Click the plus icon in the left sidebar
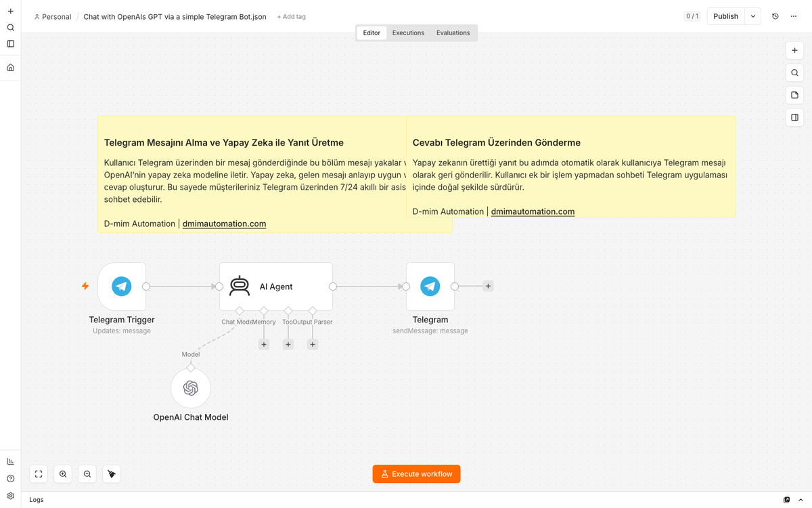The image size is (812, 508). tap(10, 12)
